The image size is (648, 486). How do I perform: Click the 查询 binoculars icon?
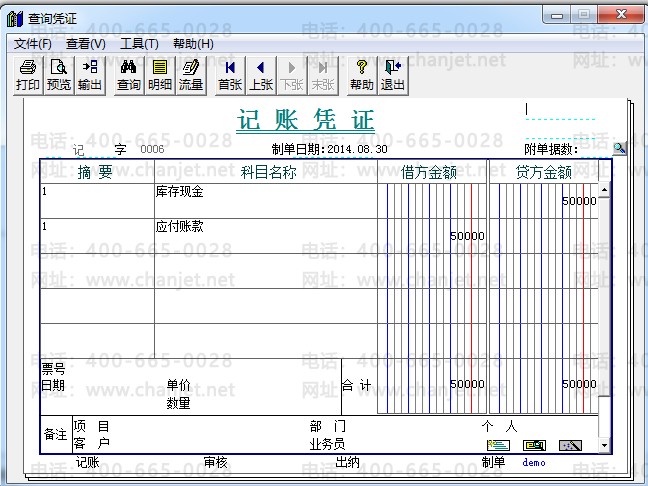[128, 75]
